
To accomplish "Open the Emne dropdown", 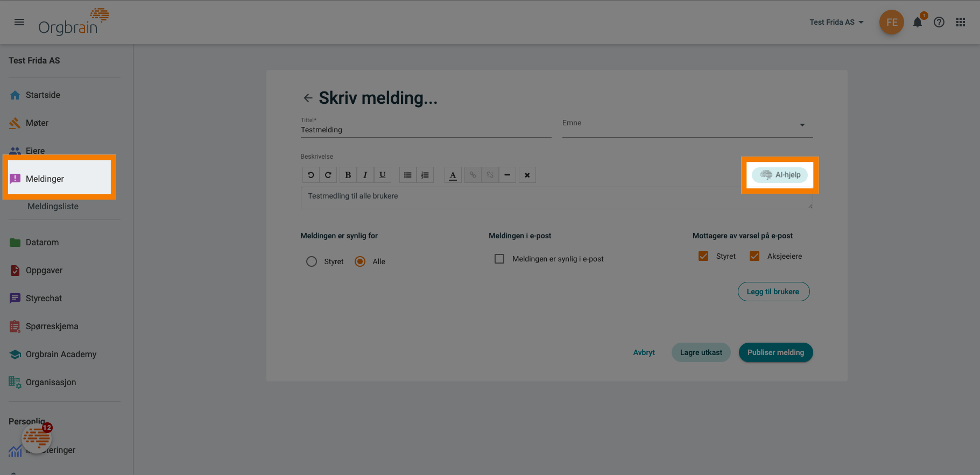I will point(687,125).
